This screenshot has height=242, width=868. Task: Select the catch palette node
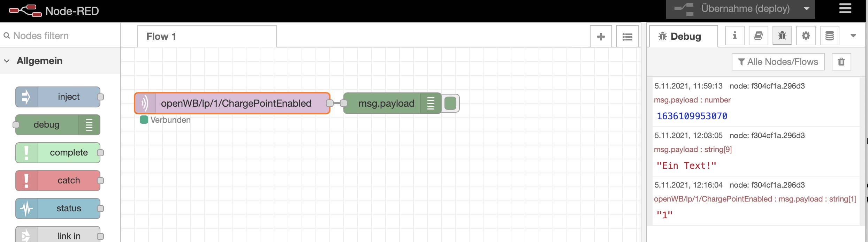click(58, 181)
